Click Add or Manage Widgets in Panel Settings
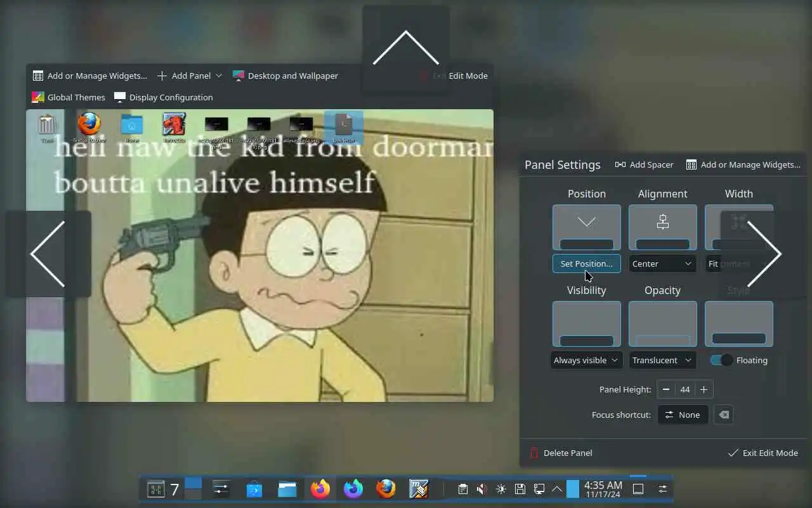Screen dimensions: 812x508 (743, 164)
